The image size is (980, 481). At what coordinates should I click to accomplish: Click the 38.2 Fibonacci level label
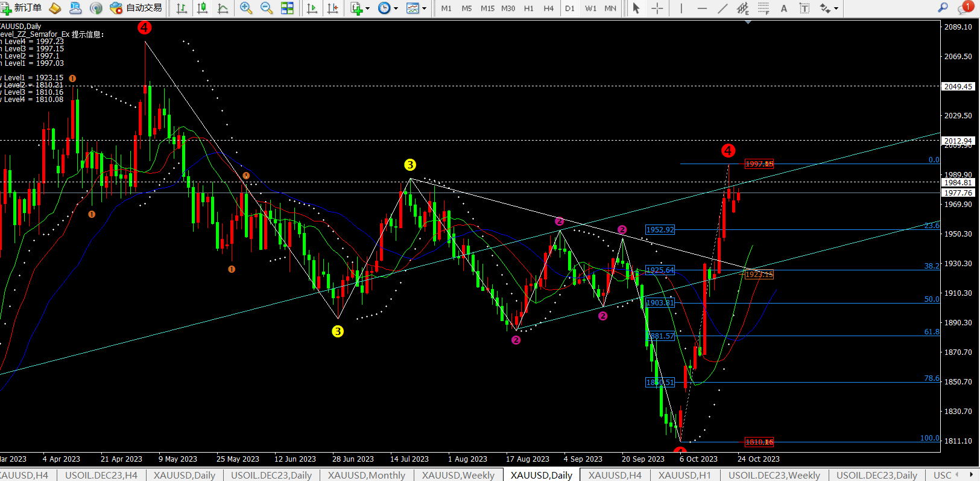[932, 266]
